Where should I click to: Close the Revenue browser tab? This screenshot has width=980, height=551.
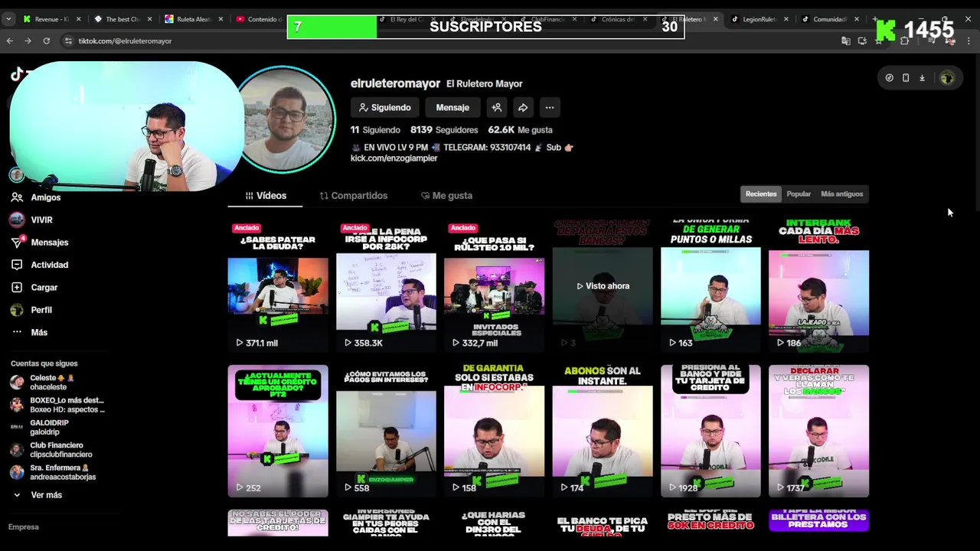pyautogui.click(x=78, y=19)
